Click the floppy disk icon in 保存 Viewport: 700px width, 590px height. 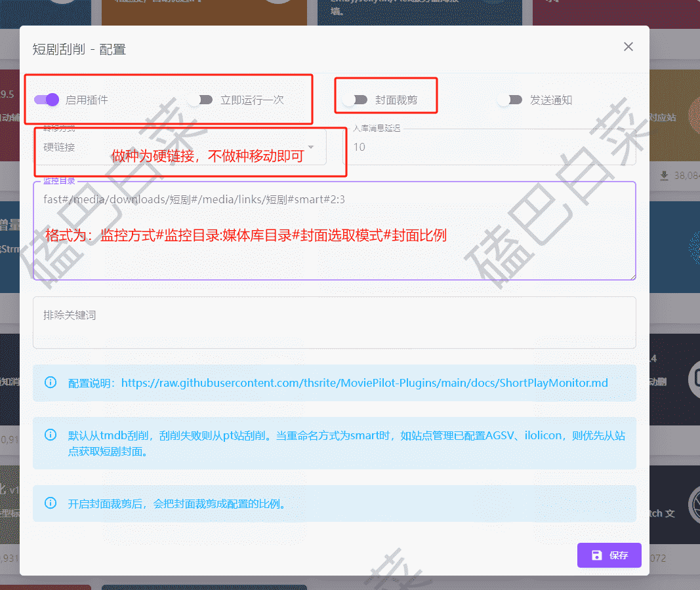596,555
